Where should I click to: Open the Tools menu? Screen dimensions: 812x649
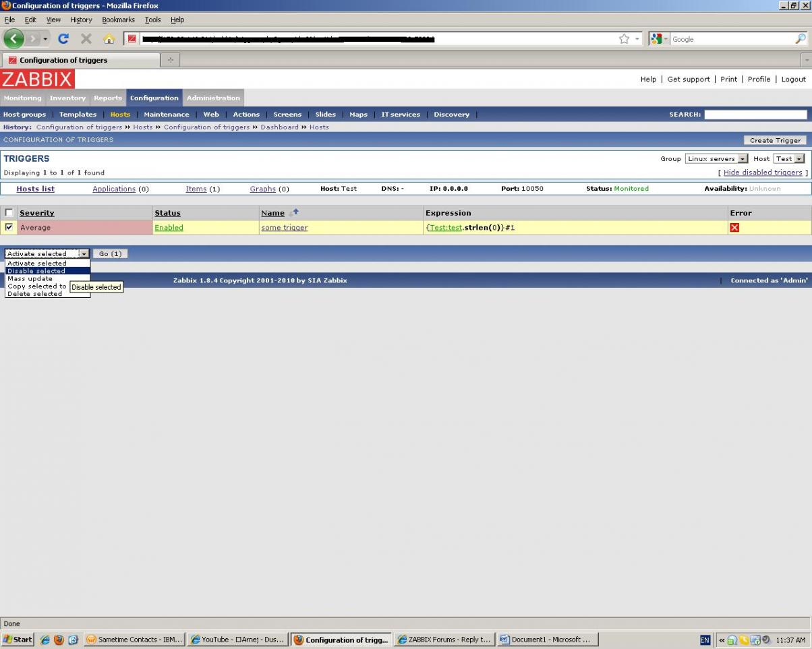coord(152,20)
